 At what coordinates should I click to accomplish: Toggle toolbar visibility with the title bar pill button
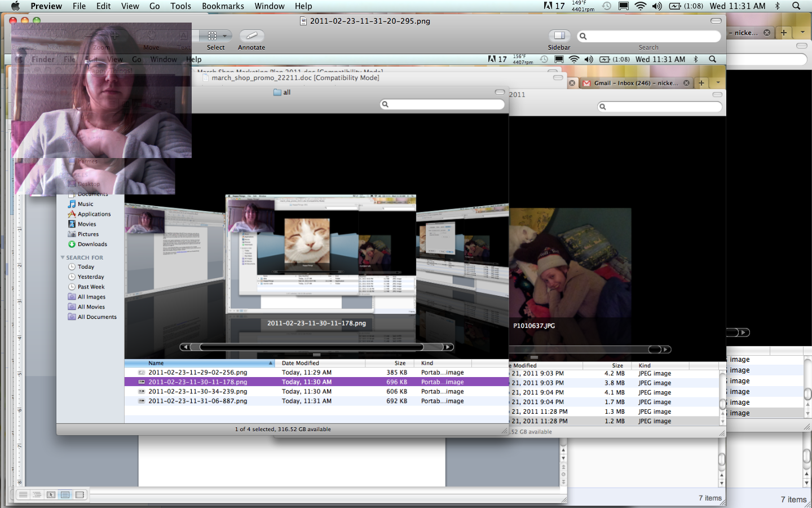pyautogui.click(x=716, y=21)
